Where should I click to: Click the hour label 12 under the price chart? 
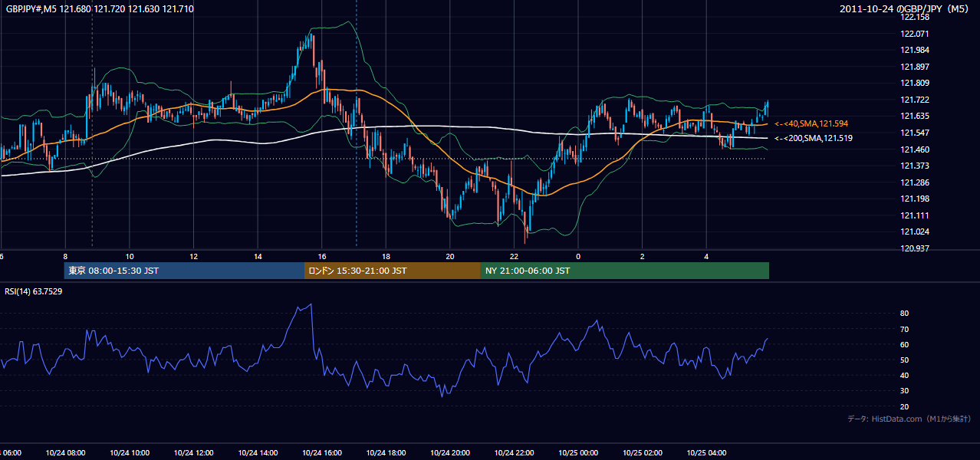pos(194,257)
